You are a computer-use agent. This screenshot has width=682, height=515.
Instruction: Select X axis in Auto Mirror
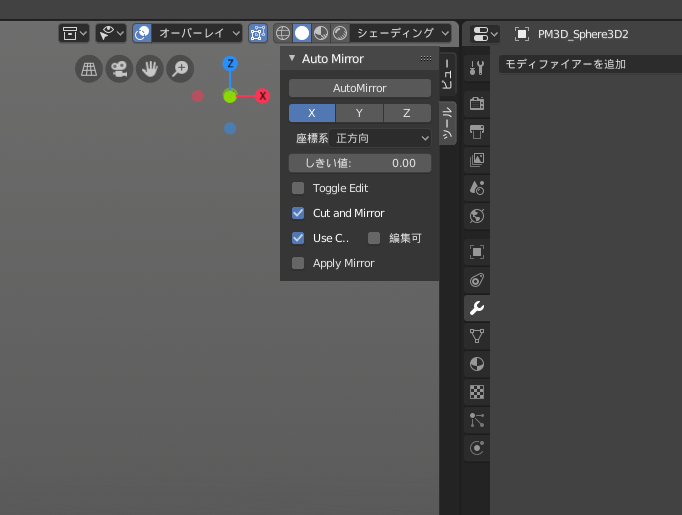point(312,113)
